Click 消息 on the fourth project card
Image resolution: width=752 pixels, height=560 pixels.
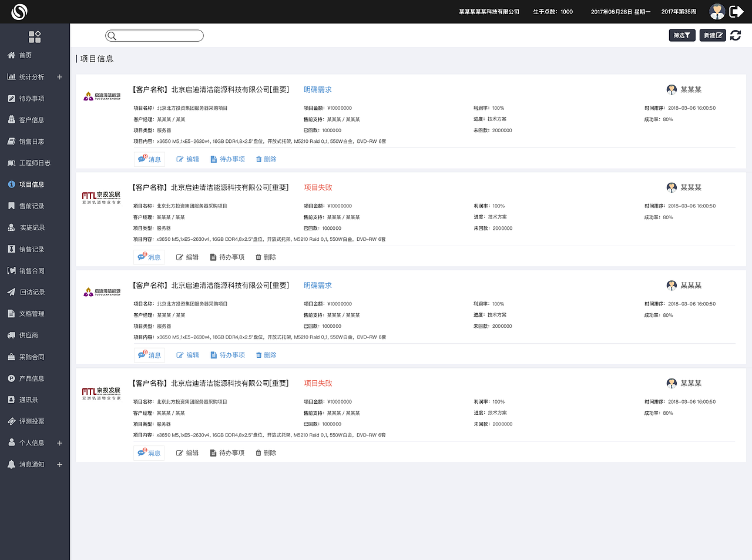(149, 453)
